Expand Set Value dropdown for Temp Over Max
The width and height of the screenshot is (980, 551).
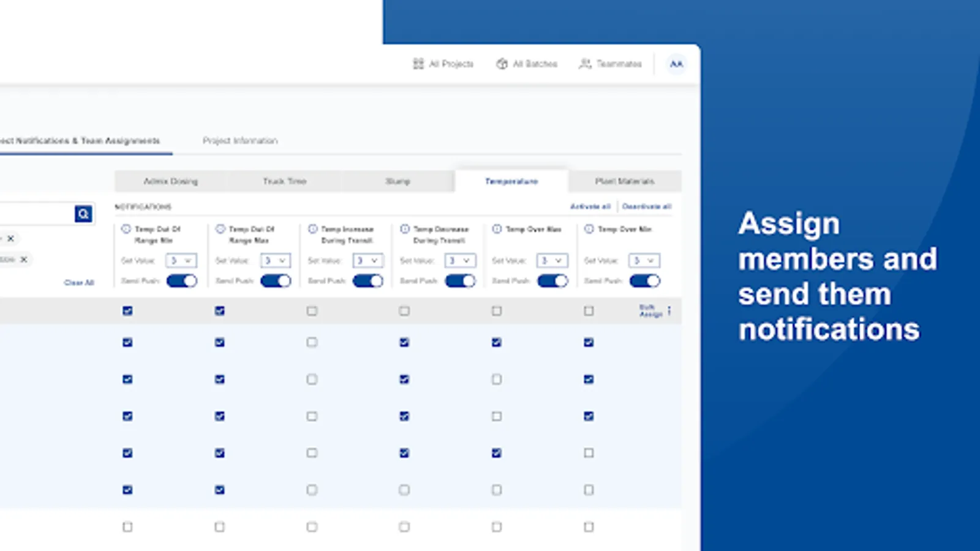(x=552, y=261)
